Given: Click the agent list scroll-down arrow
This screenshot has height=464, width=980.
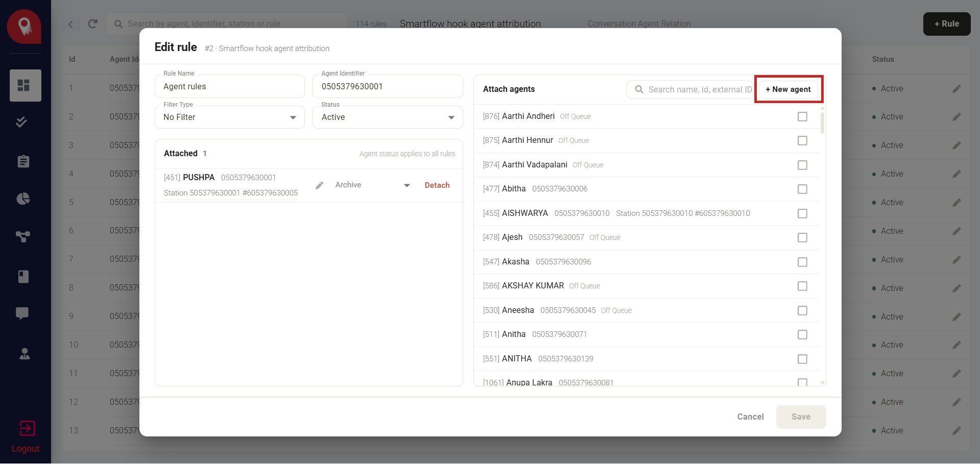Looking at the screenshot, I should (822, 382).
